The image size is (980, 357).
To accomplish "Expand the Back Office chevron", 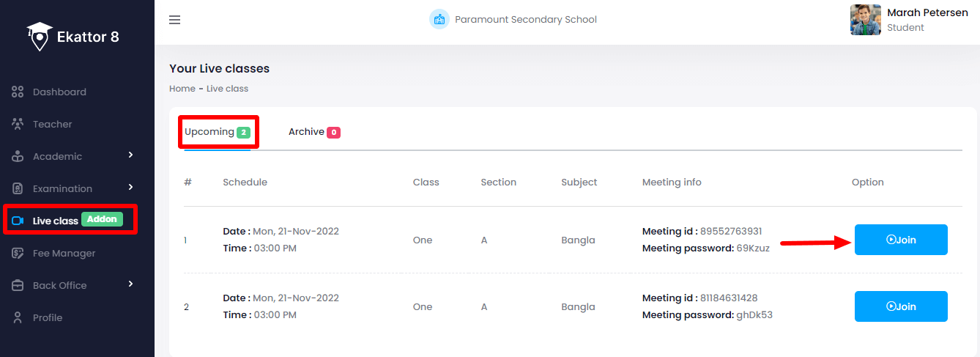I will coord(131,284).
